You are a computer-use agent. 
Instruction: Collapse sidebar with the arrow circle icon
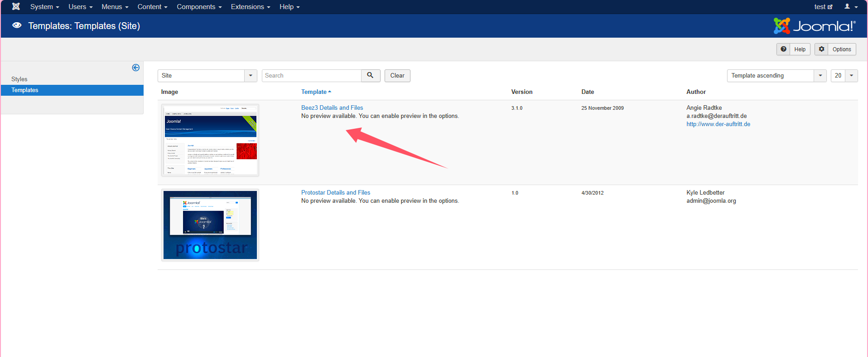pyautogui.click(x=135, y=68)
